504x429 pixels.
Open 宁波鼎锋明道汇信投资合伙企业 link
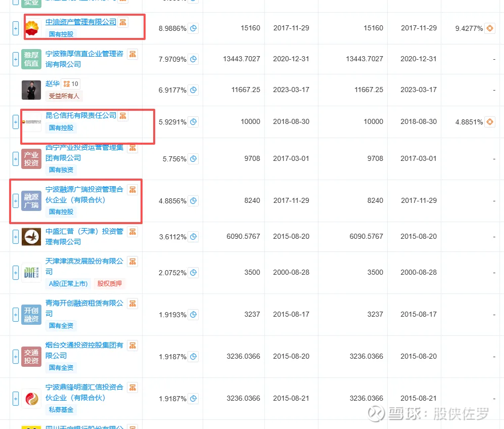(x=84, y=393)
